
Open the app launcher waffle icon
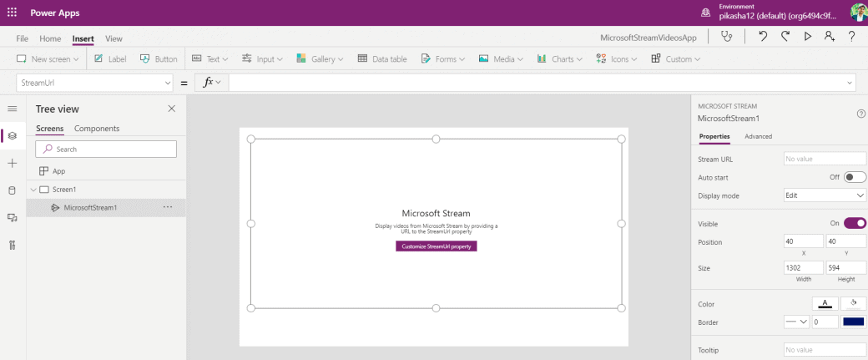pos(12,13)
